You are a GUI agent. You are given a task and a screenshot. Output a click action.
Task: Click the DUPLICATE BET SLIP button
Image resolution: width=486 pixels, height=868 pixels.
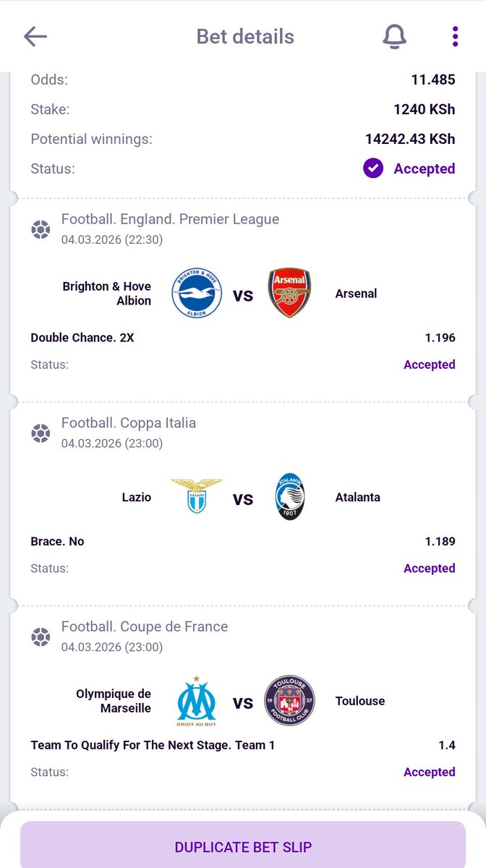tap(243, 846)
